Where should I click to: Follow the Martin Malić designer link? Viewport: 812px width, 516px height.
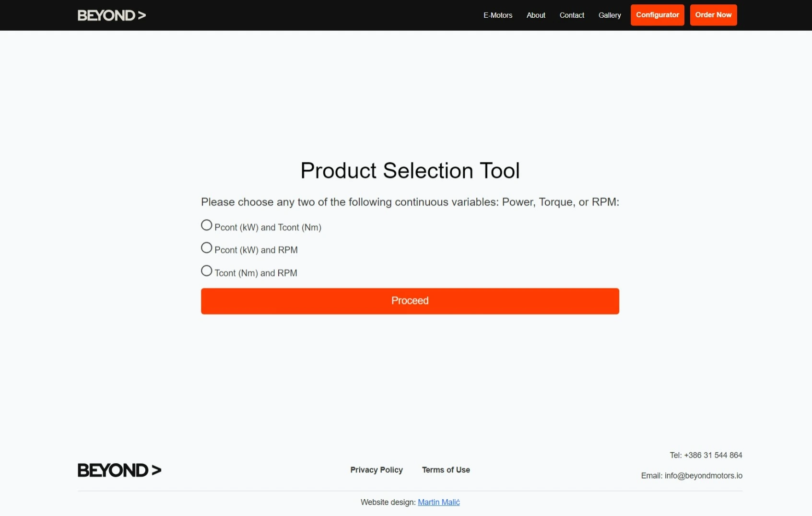click(x=439, y=502)
